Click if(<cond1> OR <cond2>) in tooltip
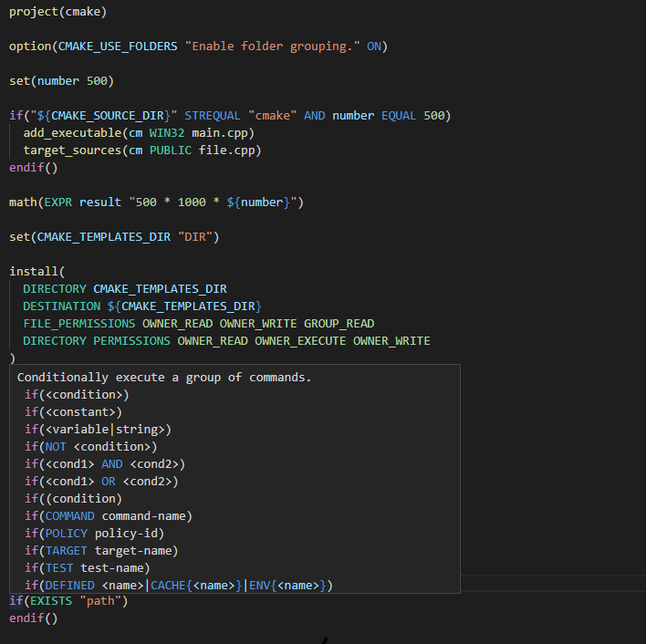 click(101, 481)
